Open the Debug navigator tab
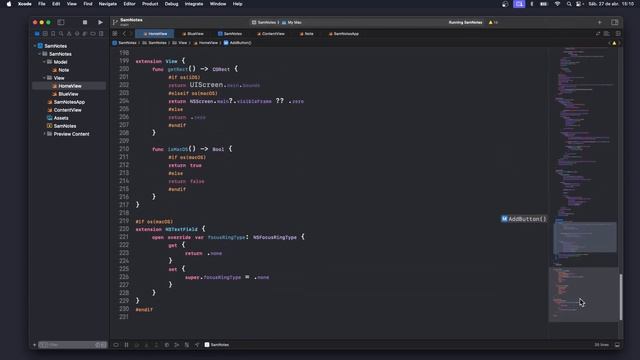Image resolution: width=640 pixels, height=360 pixels. click(85, 34)
